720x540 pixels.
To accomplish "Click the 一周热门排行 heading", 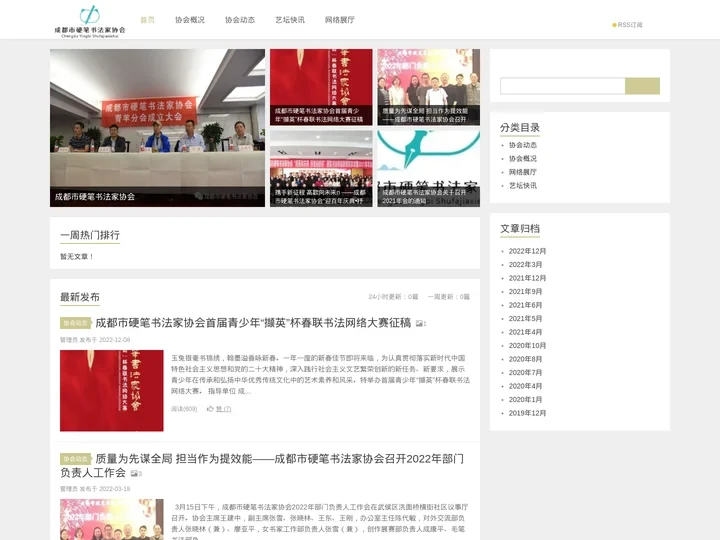I will [x=90, y=235].
